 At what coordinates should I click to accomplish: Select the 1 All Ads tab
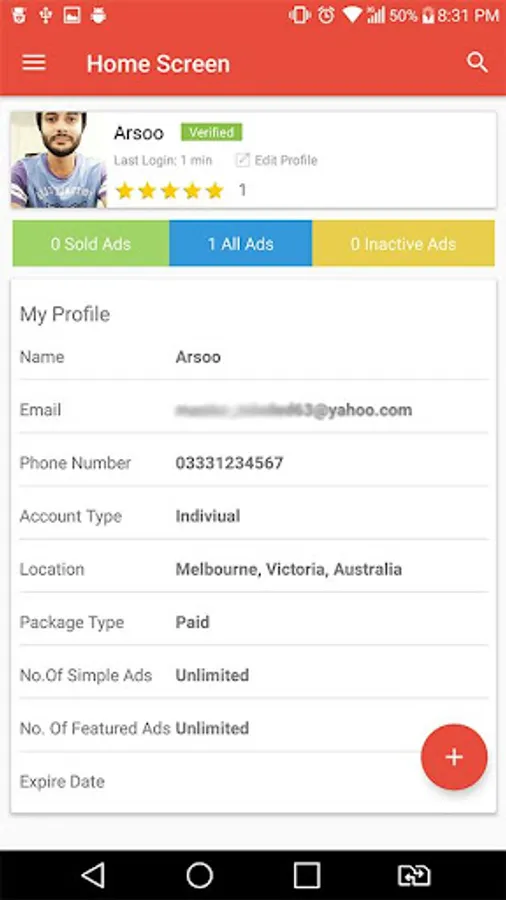coord(240,243)
